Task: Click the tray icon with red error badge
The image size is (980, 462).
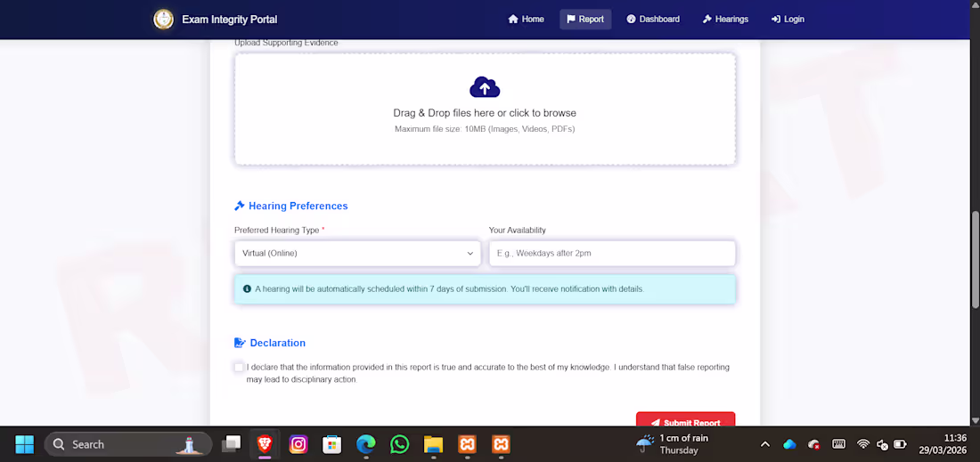Action: pos(813,444)
